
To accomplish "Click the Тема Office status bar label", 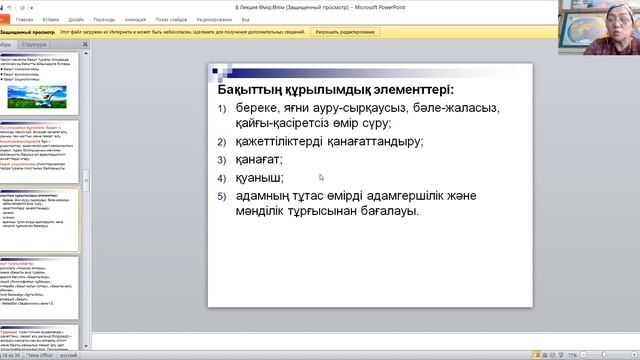I will click(40, 356).
